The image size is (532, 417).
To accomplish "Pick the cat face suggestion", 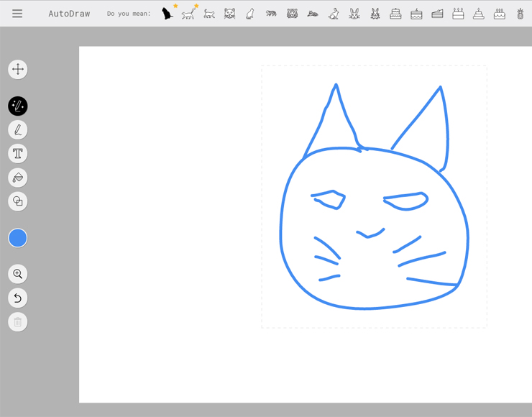I will click(229, 14).
